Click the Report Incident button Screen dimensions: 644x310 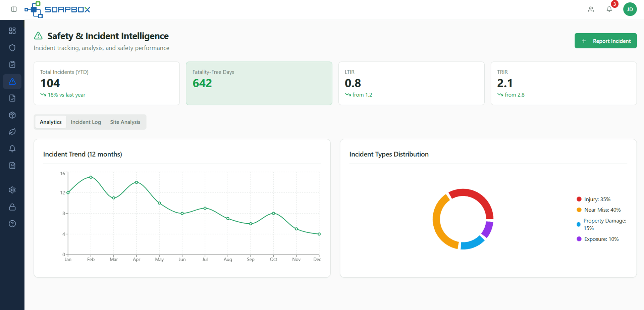pos(605,41)
